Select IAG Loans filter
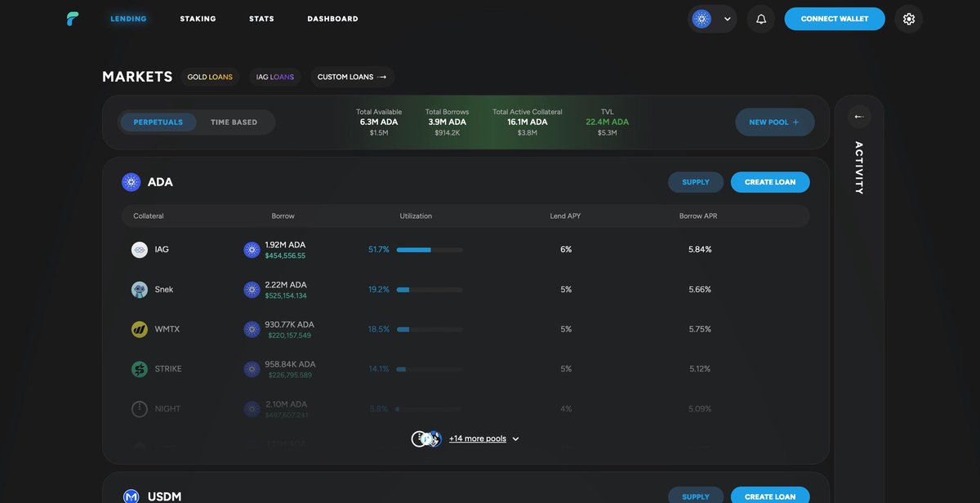Viewport: 980px width, 503px height. click(x=275, y=77)
